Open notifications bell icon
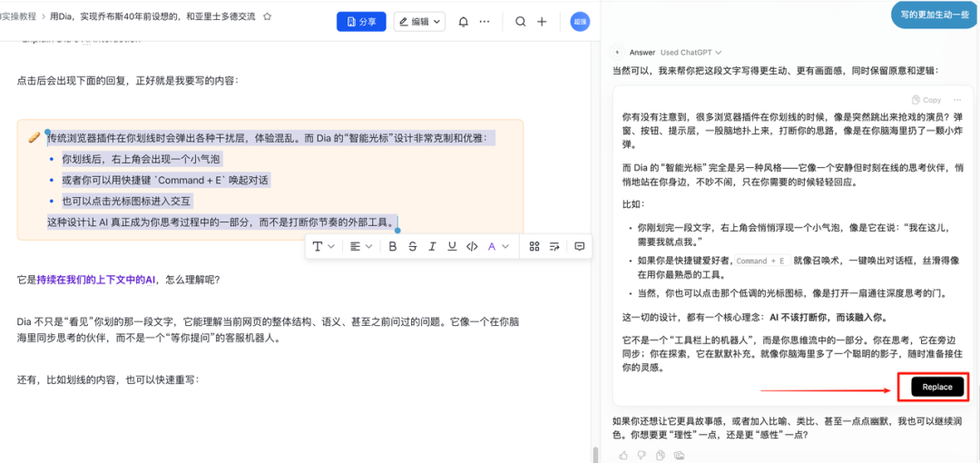980x463 pixels. (x=463, y=22)
